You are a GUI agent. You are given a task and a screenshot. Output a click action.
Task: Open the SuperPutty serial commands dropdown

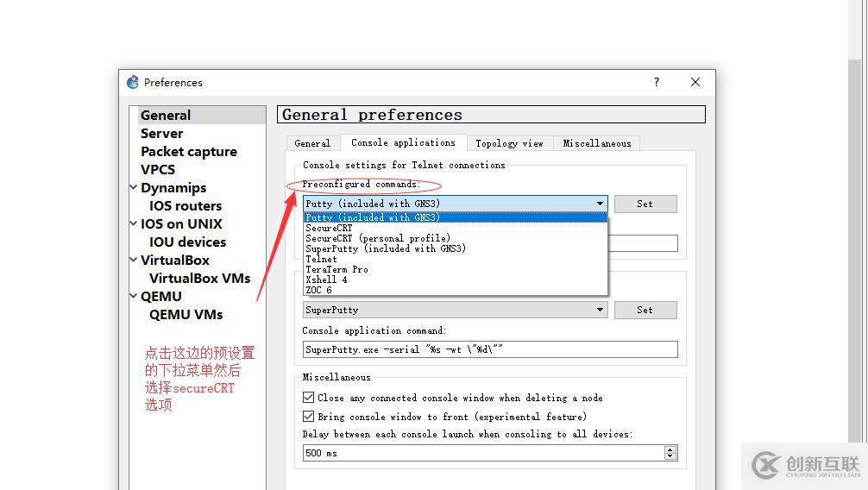point(455,310)
